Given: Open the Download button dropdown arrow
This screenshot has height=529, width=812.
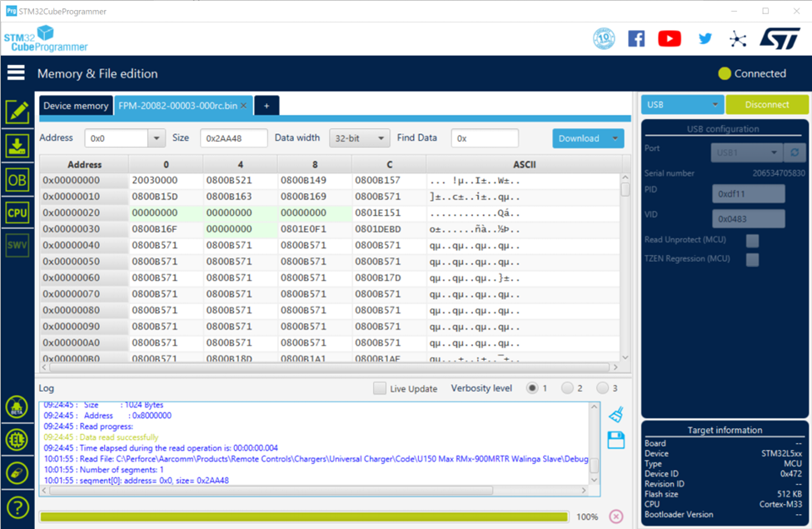Looking at the screenshot, I should 615,138.
